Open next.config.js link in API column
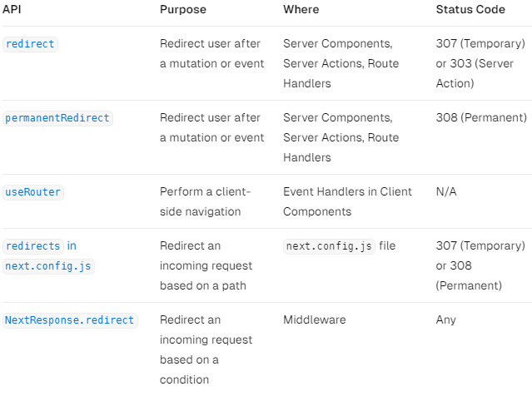 [x=48, y=266]
